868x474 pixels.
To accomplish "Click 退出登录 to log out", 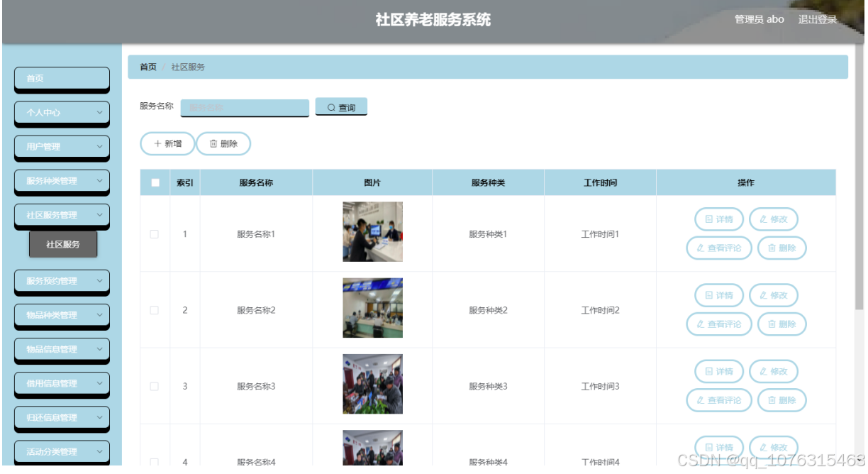I will coord(818,19).
